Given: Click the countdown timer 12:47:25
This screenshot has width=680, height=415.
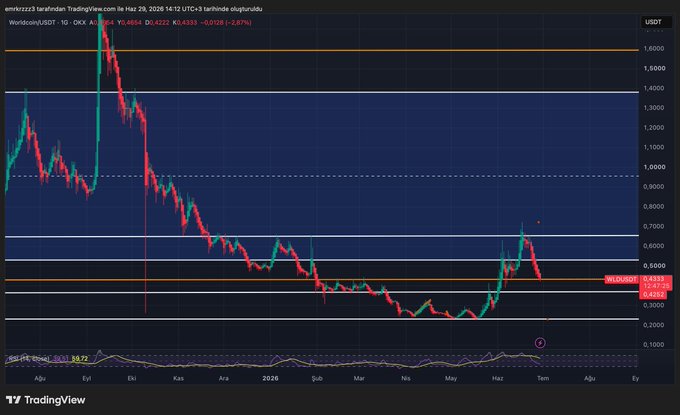Looking at the screenshot, I should (656, 286).
